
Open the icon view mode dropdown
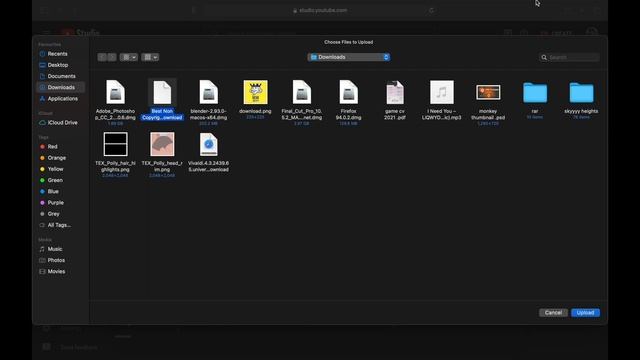[129, 57]
